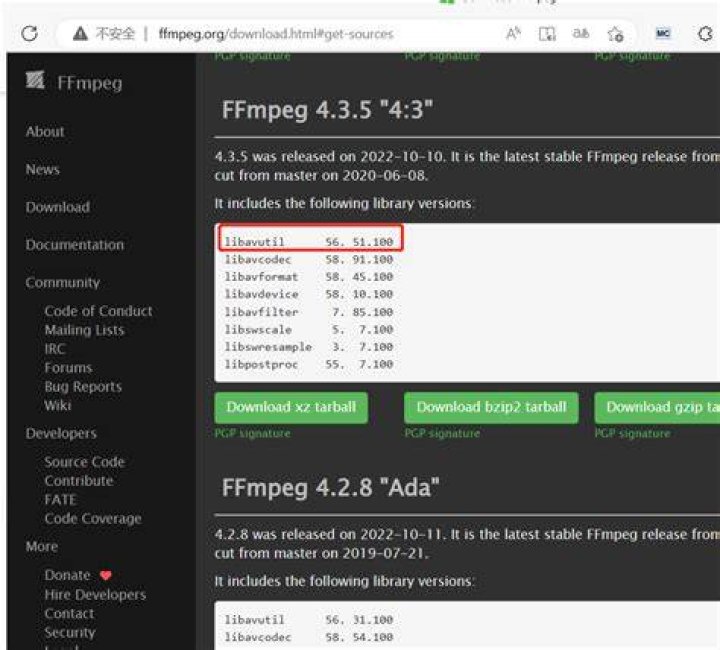The image size is (720, 650).
Task: Click the libavdevice 58. 10.100 row
Action: pos(309,294)
